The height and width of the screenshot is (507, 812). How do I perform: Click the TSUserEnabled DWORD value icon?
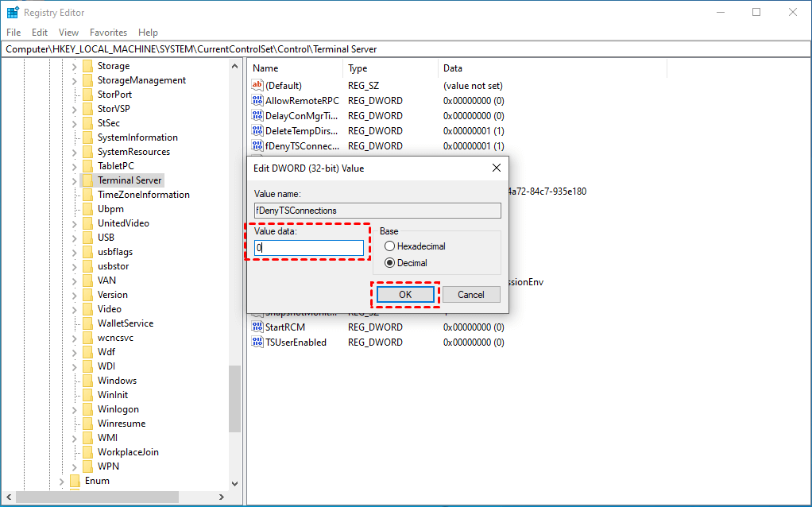pos(257,343)
